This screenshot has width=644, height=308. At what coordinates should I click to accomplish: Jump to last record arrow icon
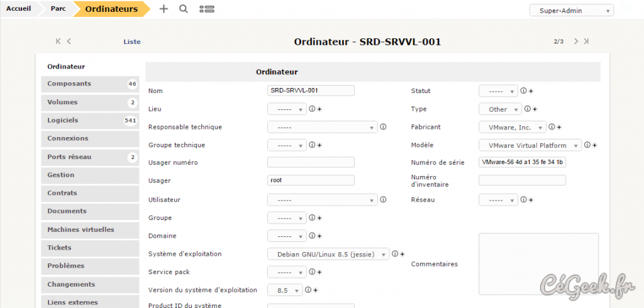(x=586, y=41)
